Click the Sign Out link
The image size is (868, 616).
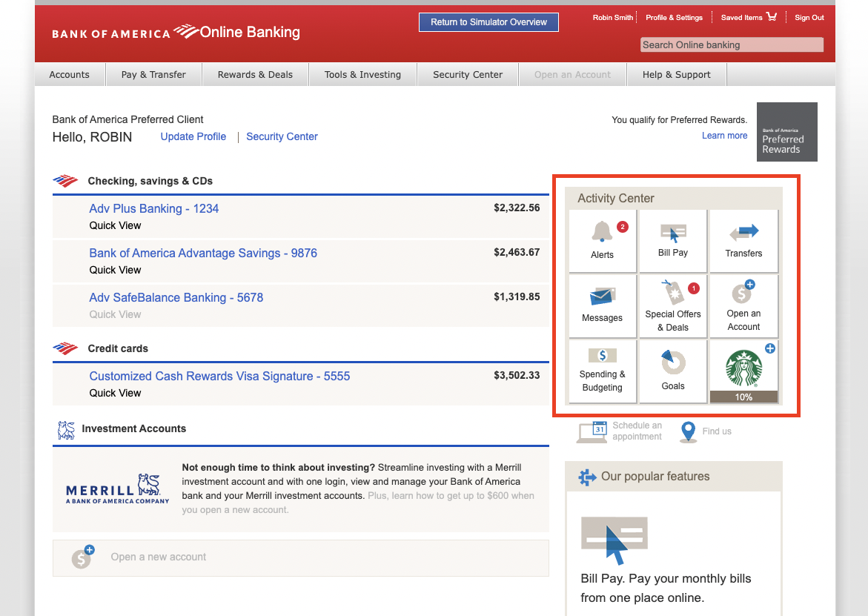pyautogui.click(x=809, y=18)
